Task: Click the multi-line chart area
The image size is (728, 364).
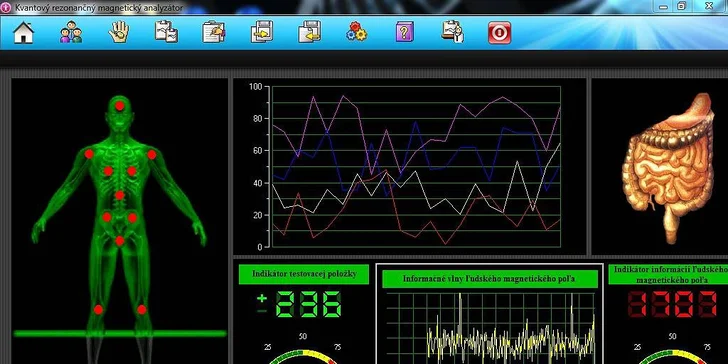Action: [x=416, y=166]
